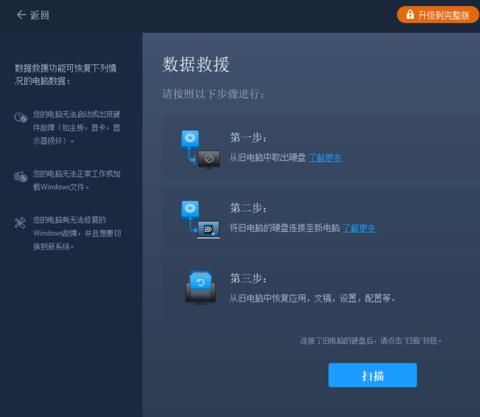Click the Windows files loading failure icon

pyautogui.click(x=20, y=177)
